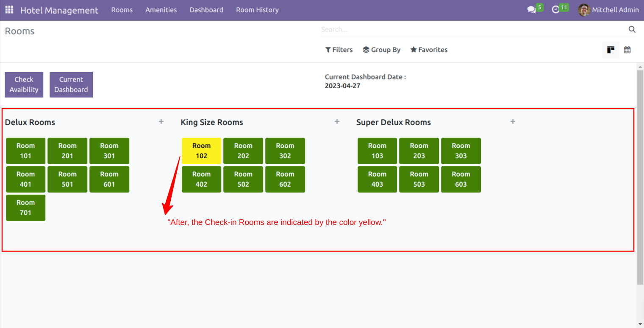644x328 pixels.
Task: Click the Super Delux Rooms column title
Action: (394, 122)
